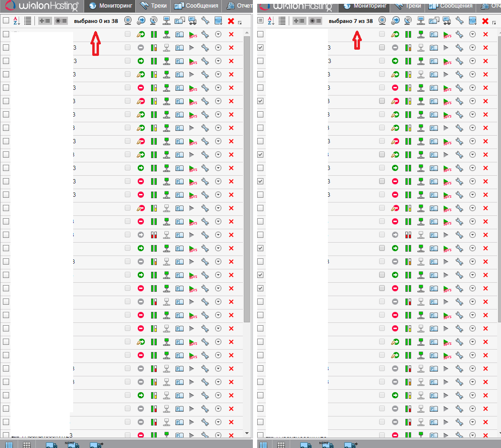Tick the select-all checkbox in left panel header
The height and width of the screenshot is (448, 501).
(x=6, y=21)
